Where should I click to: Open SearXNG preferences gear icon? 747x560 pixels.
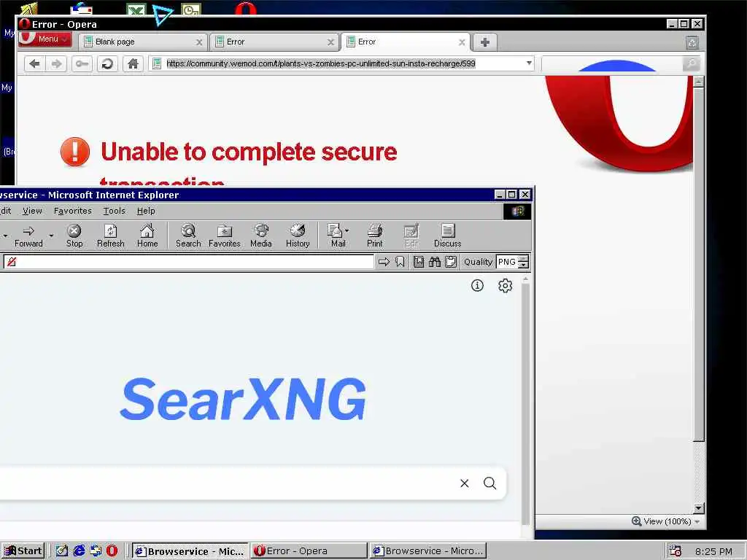(x=505, y=285)
